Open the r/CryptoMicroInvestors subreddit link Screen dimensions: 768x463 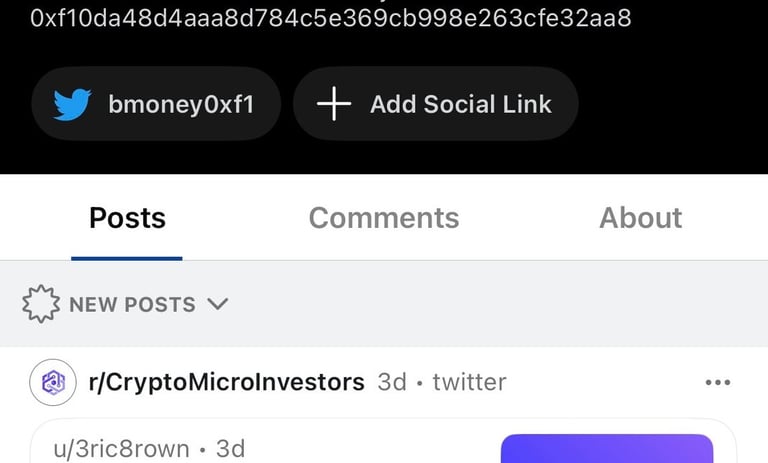click(x=226, y=382)
